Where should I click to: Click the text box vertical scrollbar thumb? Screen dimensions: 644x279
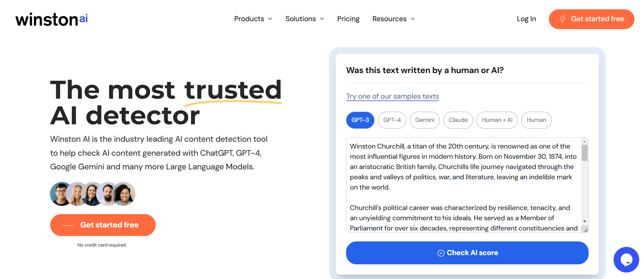(584, 153)
